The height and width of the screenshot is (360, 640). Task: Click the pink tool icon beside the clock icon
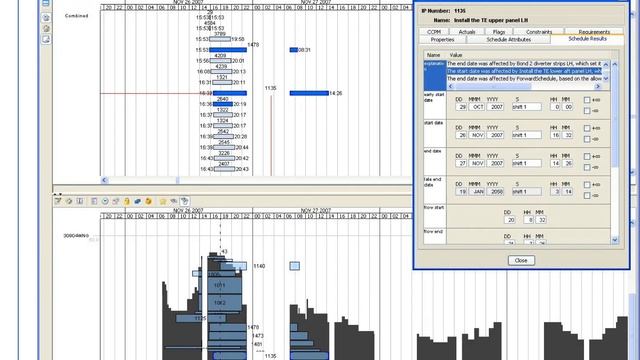click(116, 201)
